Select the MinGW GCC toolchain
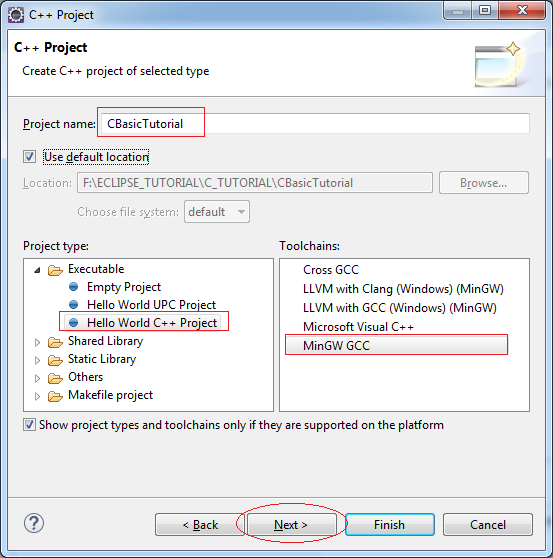This screenshot has height=558, width=553. pyautogui.click(x=396, y=345)
